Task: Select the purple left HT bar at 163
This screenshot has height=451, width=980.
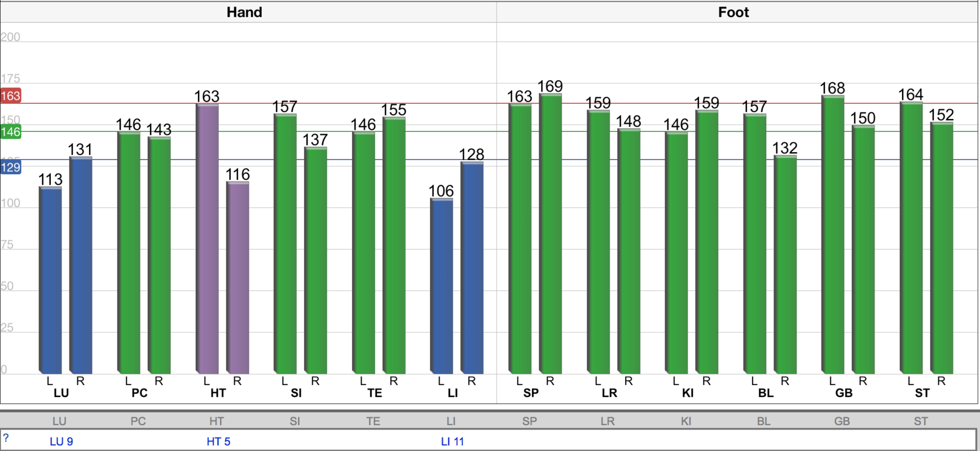Action: point(207,237)
